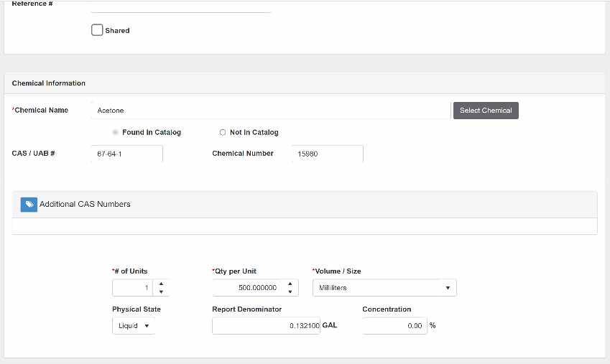Enable the Shared checkbox
Viewport: 610px width, 364px height.
point(97,30)
